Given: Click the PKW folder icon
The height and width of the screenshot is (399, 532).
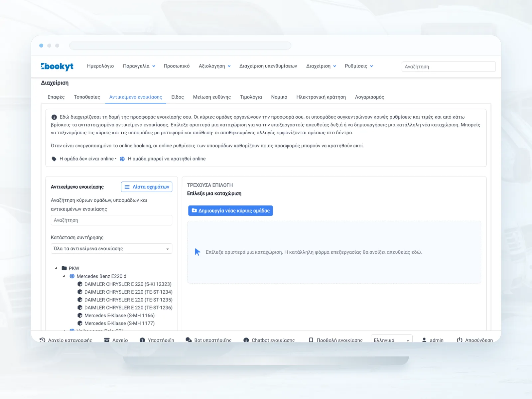Looking at the screenshot, I should (x=64, y=268).
